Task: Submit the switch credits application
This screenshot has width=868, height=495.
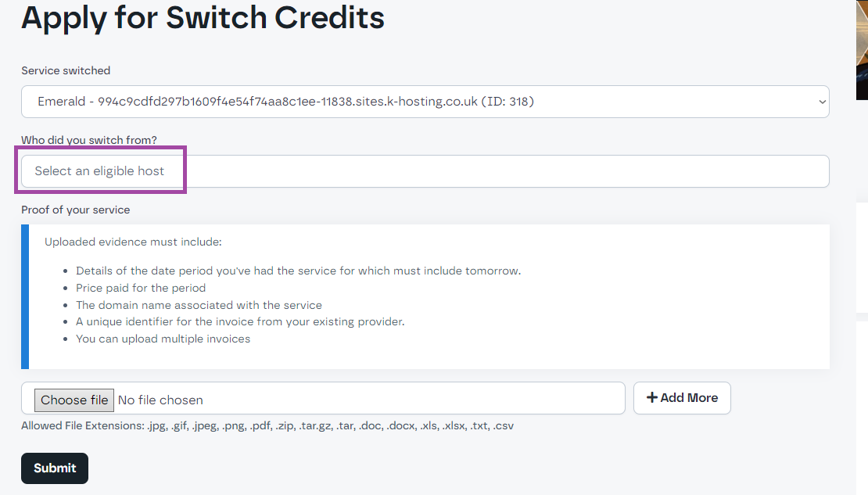Action: [x=55, y=468]
